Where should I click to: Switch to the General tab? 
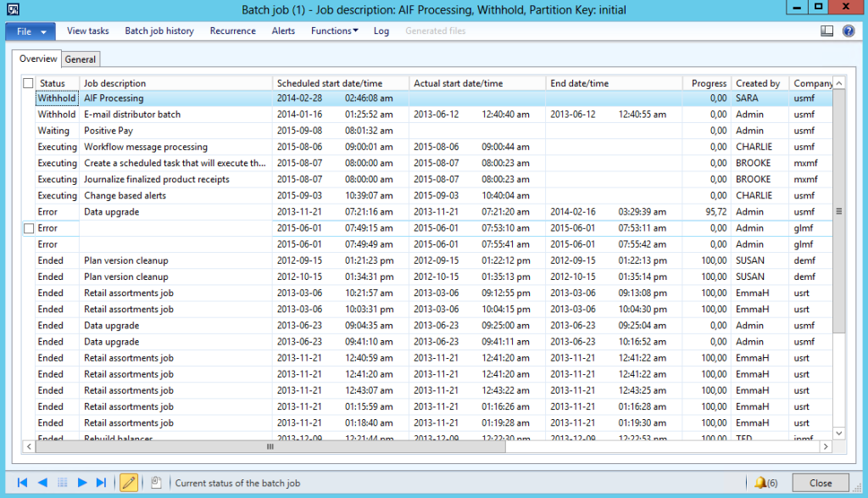point(81,59)
